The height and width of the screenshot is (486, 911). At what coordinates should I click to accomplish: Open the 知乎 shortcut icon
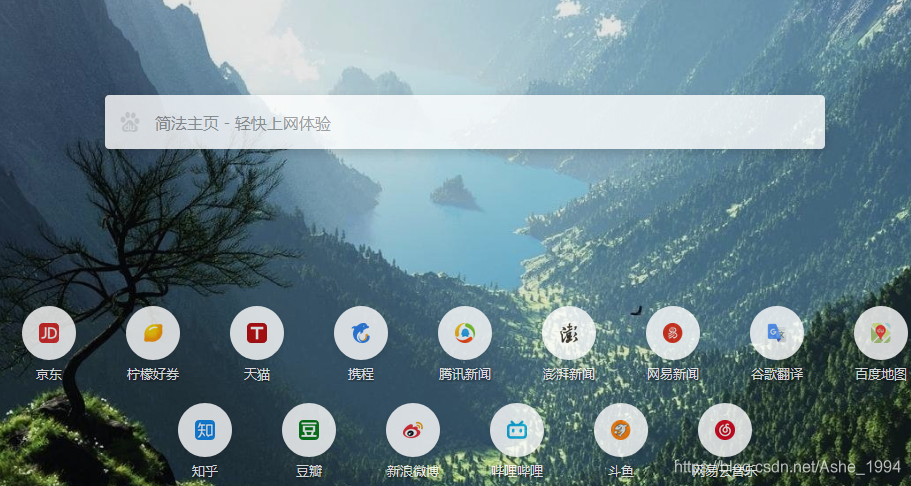205,430
